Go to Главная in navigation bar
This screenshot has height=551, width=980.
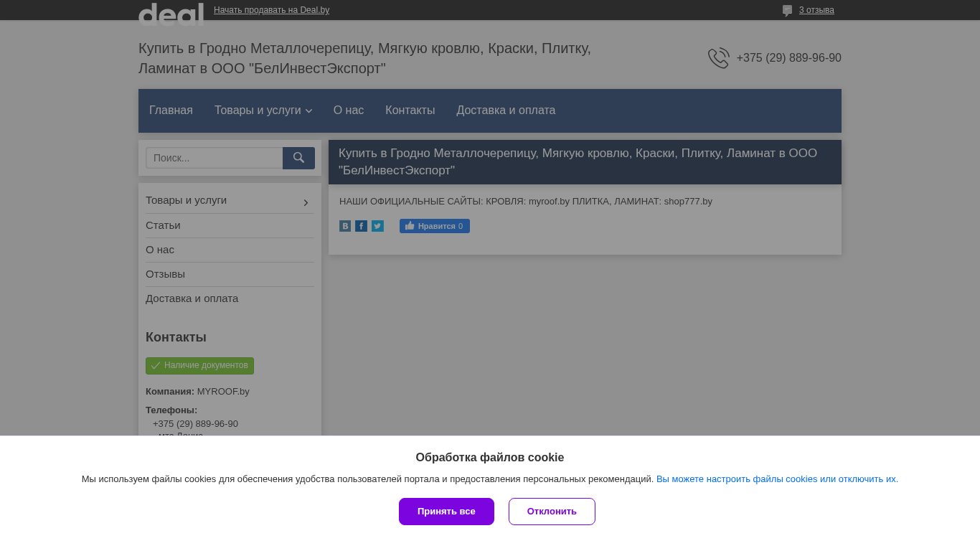[171, 110]
